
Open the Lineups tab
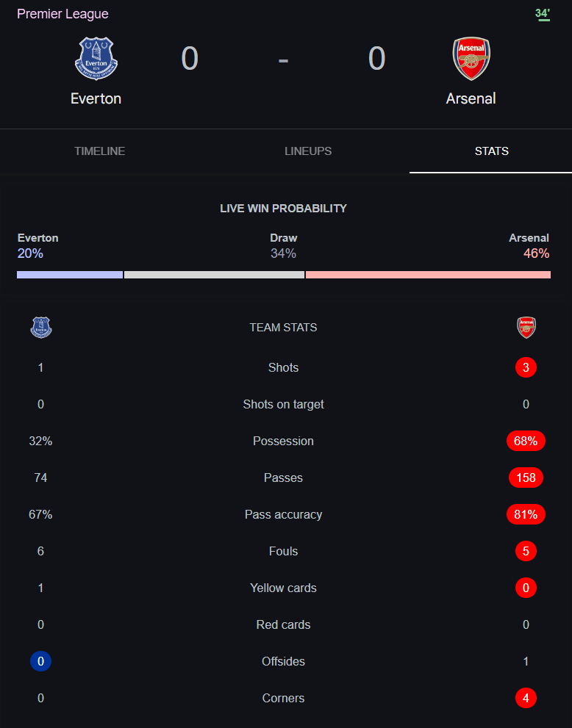click(x=308, y=151)
